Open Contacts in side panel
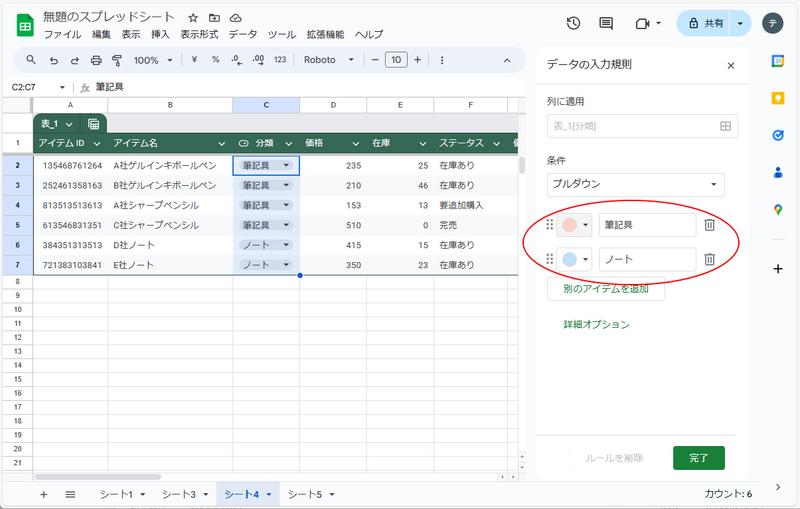This screenshot has width=800, height=509. point(778,172)
